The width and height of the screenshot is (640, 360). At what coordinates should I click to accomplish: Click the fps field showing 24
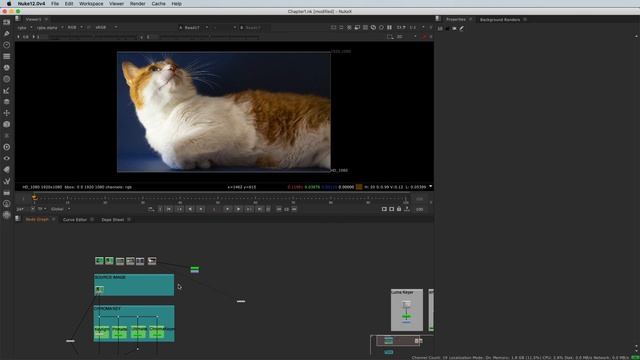point(20,209)
